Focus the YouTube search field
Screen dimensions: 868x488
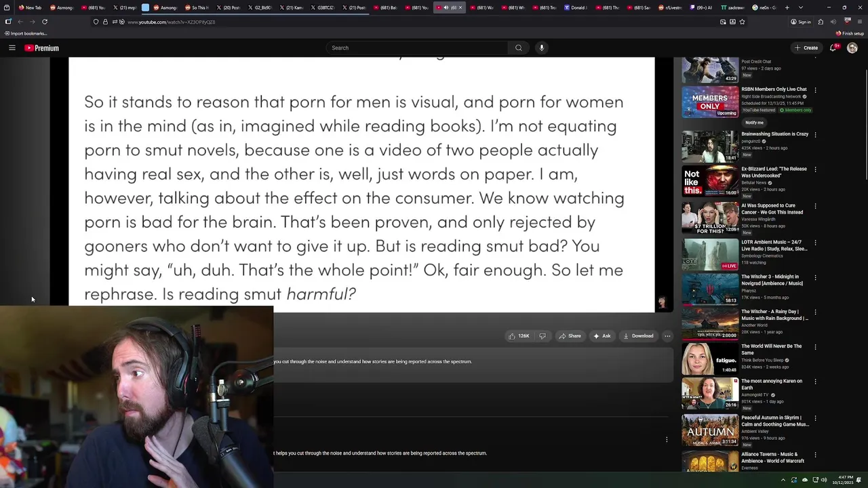click(x=417, y=48)
